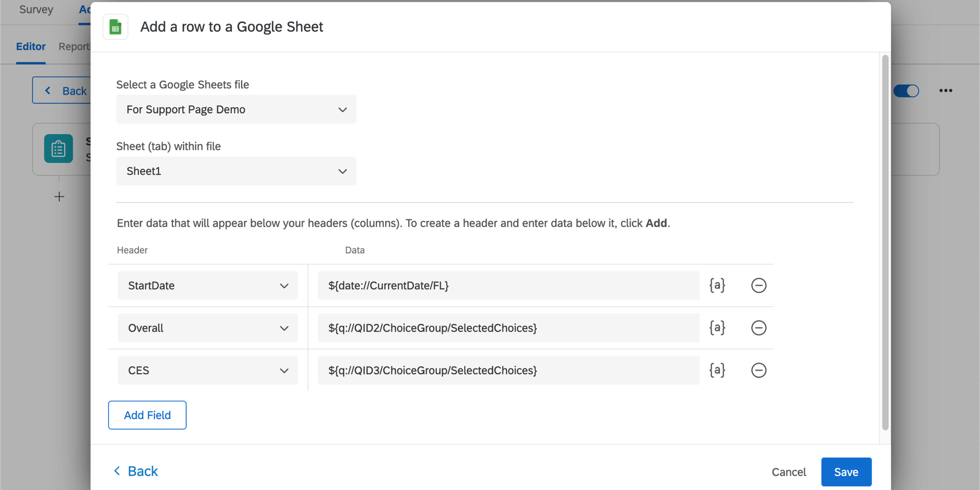980x490 pixels.
Task: Remove the CES field row
Action: 759,370
